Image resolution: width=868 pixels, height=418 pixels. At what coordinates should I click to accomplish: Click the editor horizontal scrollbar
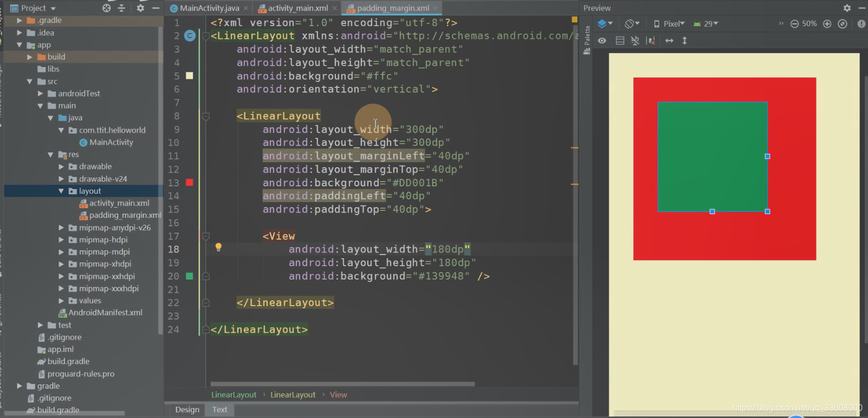[342, 383]
